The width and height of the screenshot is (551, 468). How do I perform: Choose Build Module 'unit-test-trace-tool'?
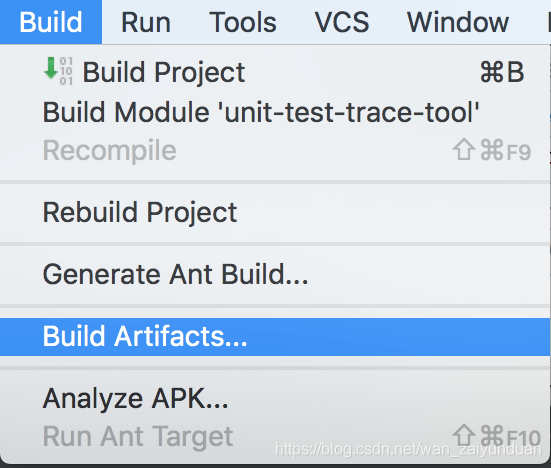275,112
